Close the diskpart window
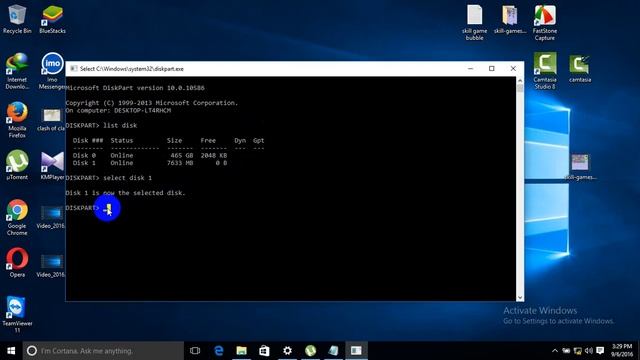Screen dimensions: 640x360 (513, 69)
